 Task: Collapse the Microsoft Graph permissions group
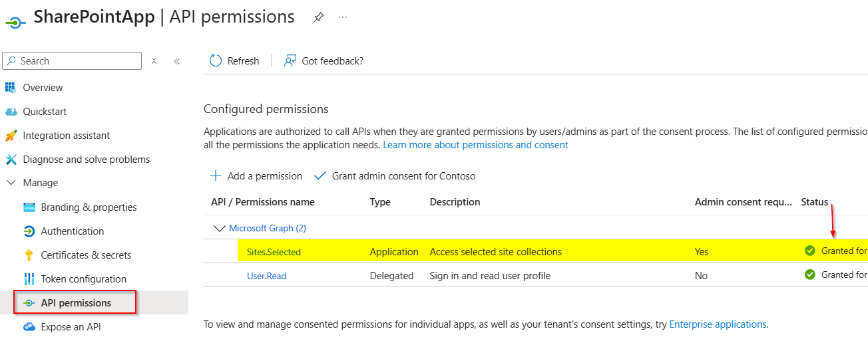coord(219,228)
